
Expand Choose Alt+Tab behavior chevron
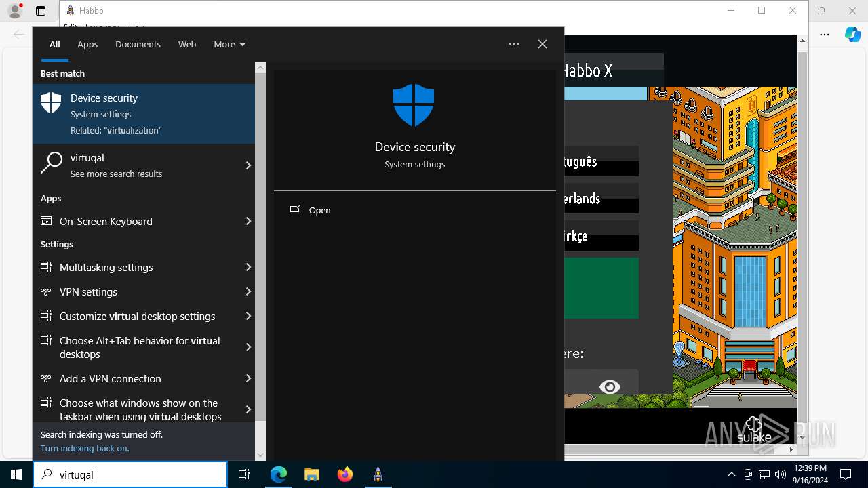pyautogui.click(x=248, y=347)
